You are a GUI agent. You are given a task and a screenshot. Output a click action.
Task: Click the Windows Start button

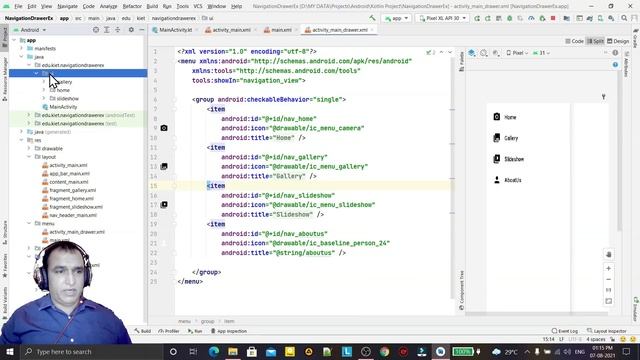(9, 351)
